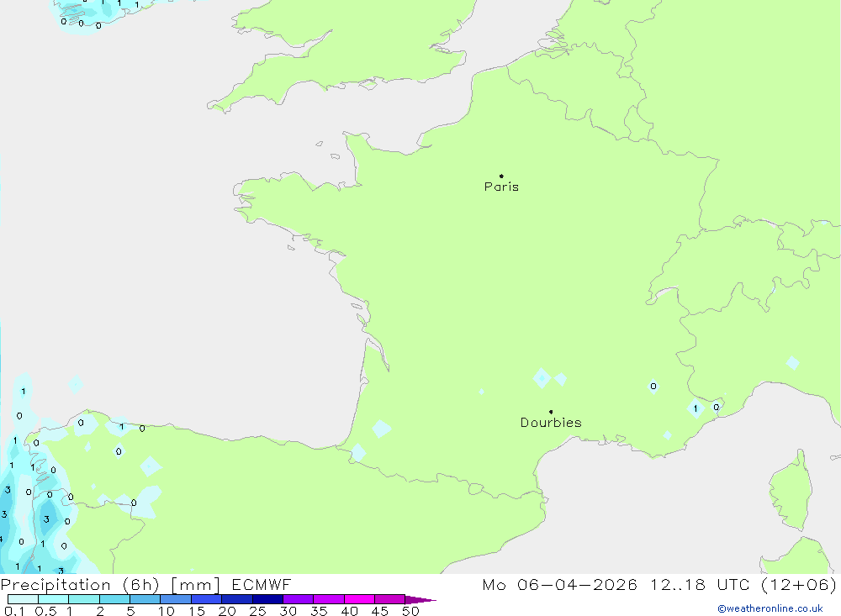Viewport: 841px width, 616px height.
Task: Pick the 1–2 mm legend swatch
Action: coord(84,599)
